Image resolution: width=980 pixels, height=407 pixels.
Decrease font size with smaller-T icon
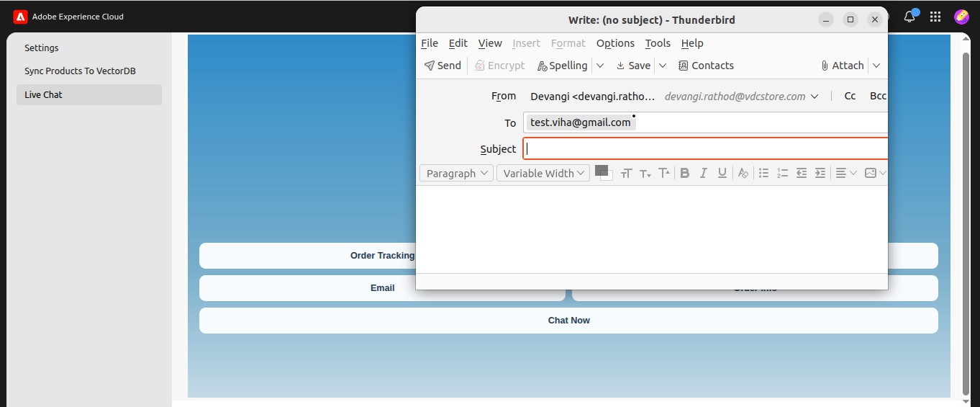pyautogui.click(x=645, y=173)
